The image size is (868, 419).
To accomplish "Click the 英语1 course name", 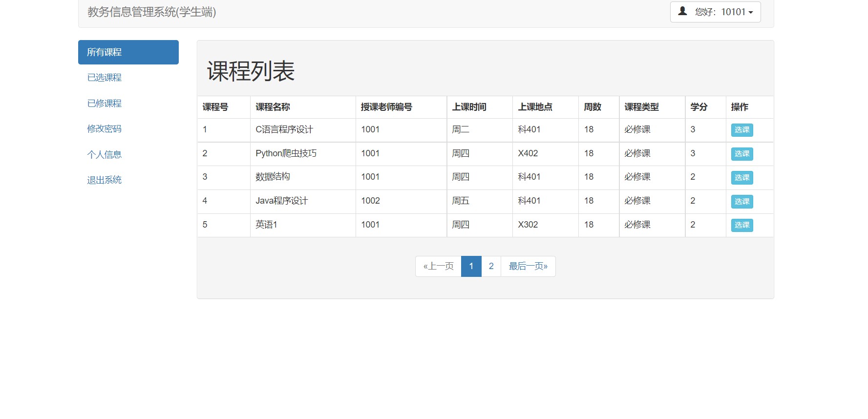I will click(266, 225).
